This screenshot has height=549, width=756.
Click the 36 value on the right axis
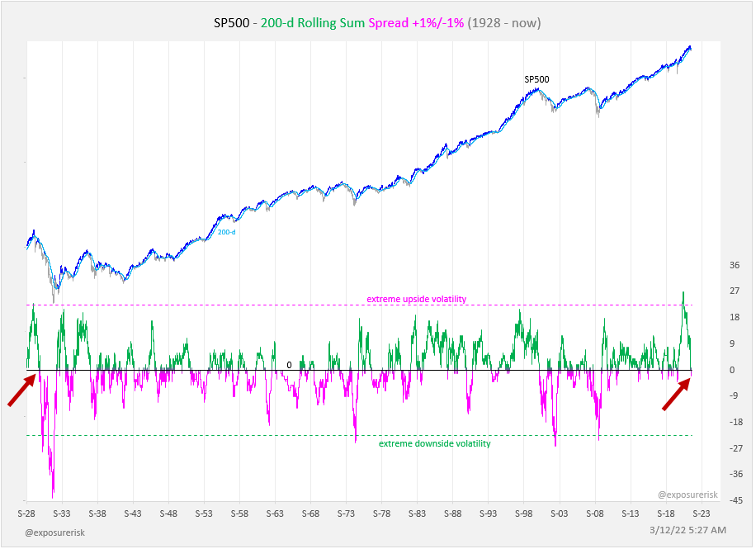click(x=735, y=265)
